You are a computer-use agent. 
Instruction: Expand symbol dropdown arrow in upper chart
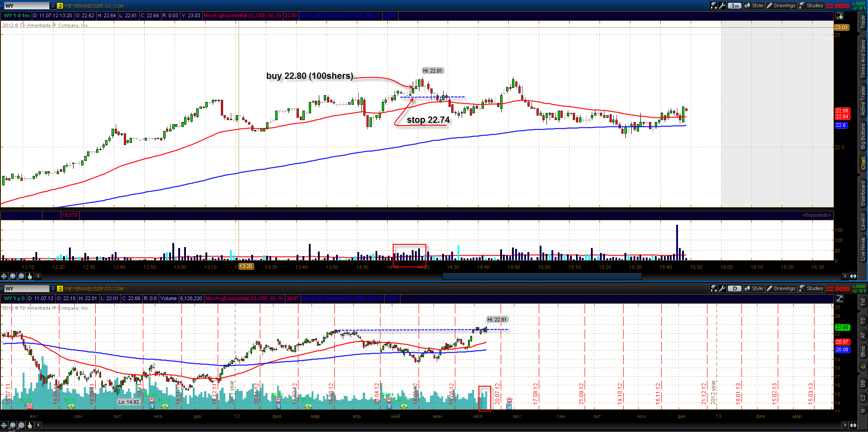point(53,6)
